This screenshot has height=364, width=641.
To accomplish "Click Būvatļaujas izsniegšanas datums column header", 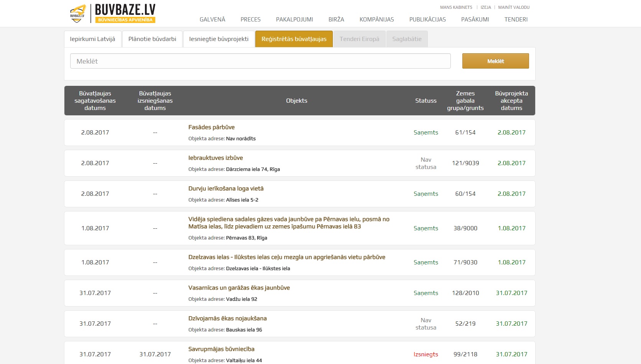I will click(155, 101).
